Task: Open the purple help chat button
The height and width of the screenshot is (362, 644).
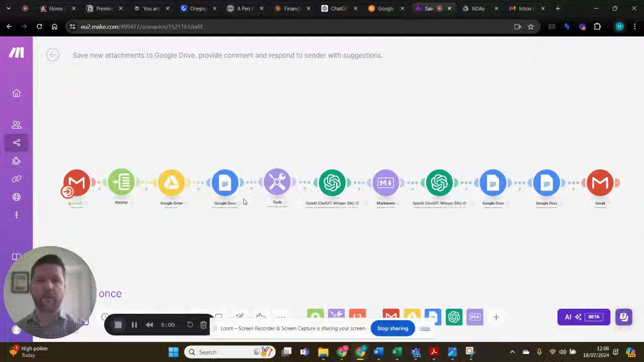Action: tap(624, 317)
